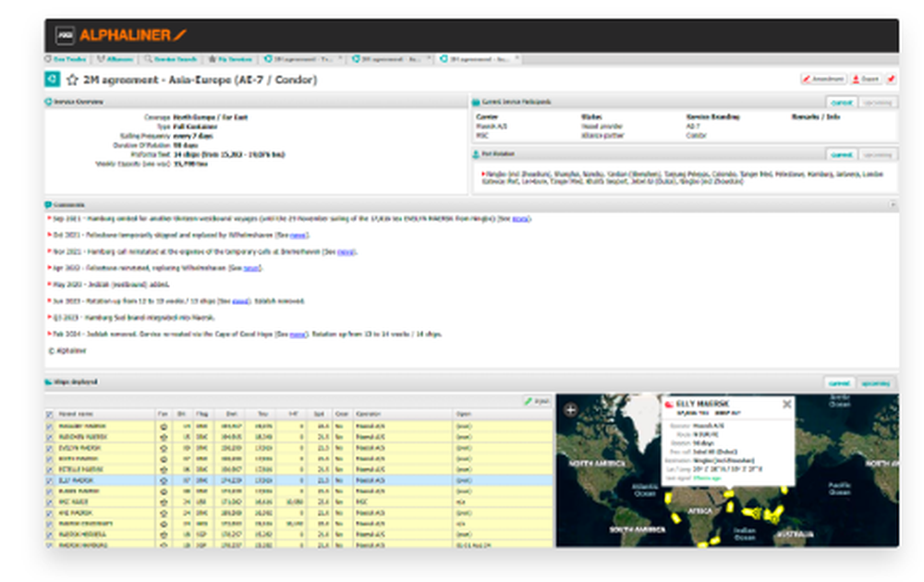
Task: Click the map pan and zoom control
Action: (570, 409)
